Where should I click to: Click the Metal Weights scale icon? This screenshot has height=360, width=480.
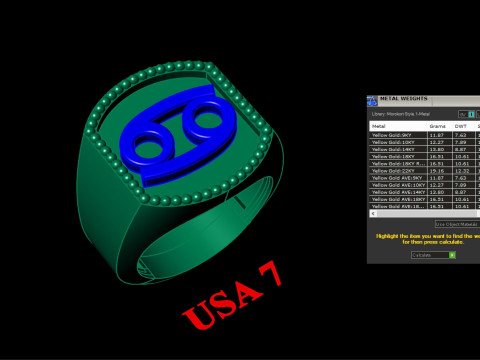click(372, 101)
